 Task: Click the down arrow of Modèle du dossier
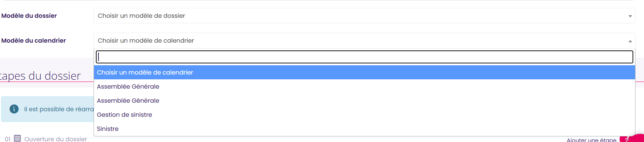tap(630, 16)
